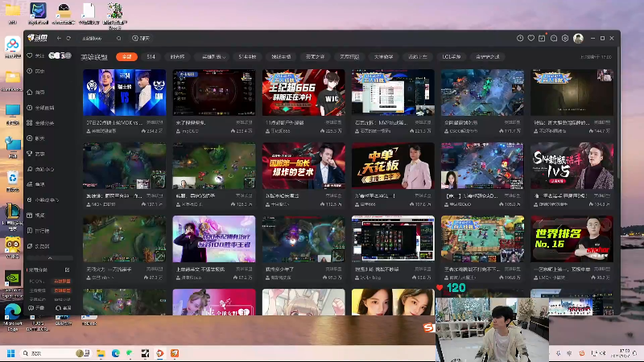
Task: Go back with the left arrow icon
Action: [x=59, y=38]
